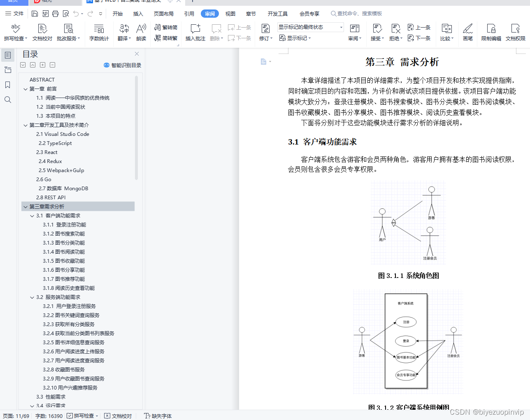This screenshot has width=530, height=420.
Task: Run 文档校对 document proofreading
Action: point(42,32)
